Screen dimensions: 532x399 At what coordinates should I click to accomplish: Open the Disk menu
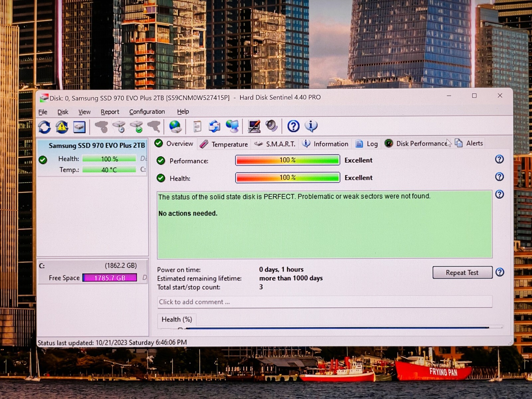coord(63,112)
